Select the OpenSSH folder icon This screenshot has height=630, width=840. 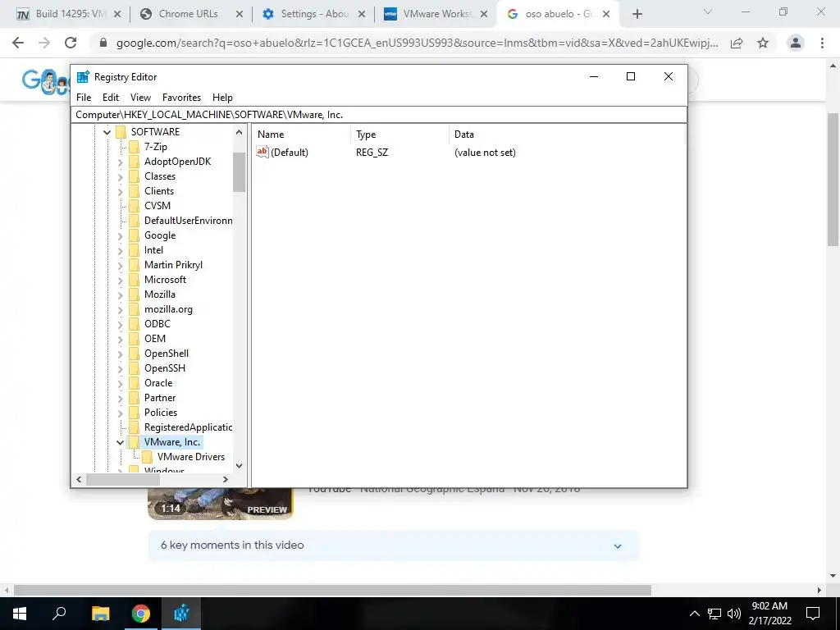point(134,368)
